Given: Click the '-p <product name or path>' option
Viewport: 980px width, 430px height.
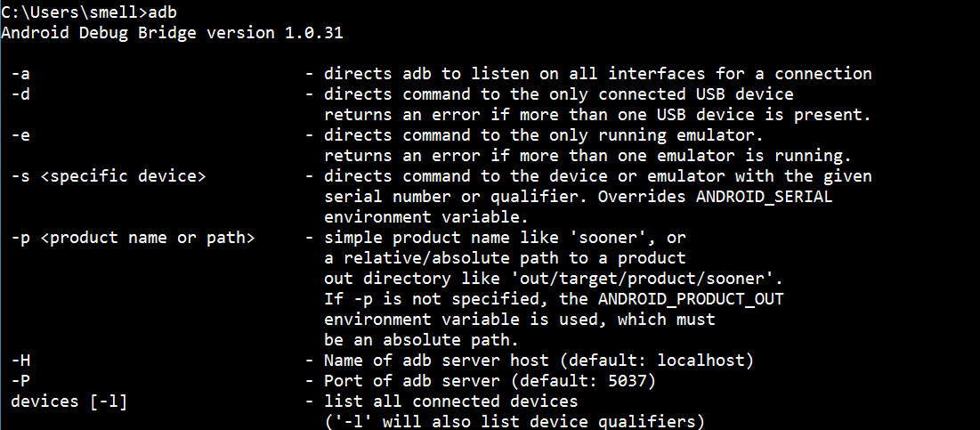Looking at the screenshot, I should pyautogui.click(x=133, y=238).
